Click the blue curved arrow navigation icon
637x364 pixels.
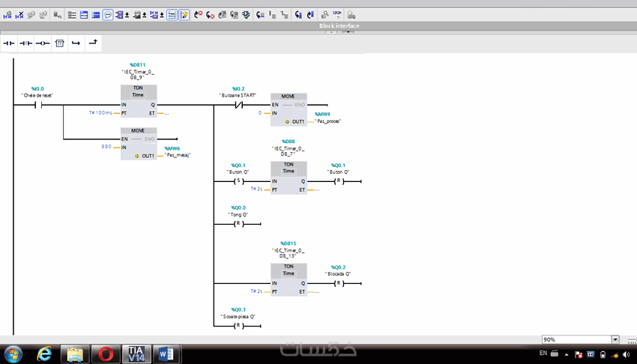point(298,15)
